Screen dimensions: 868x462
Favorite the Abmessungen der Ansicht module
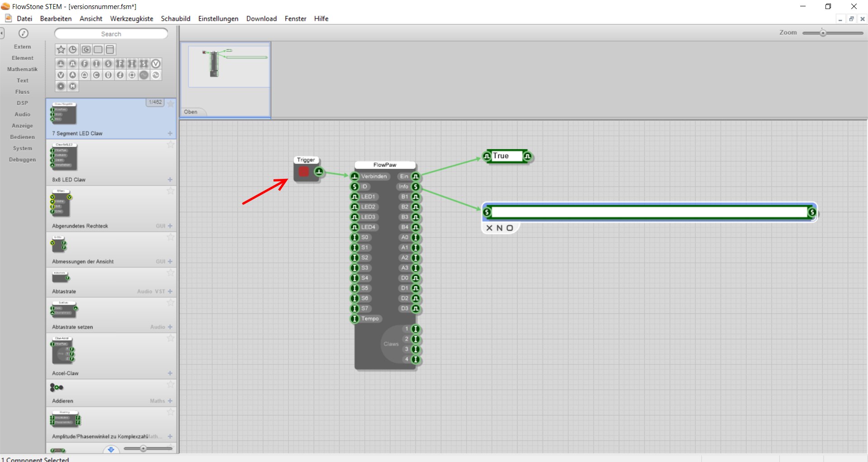170,237
